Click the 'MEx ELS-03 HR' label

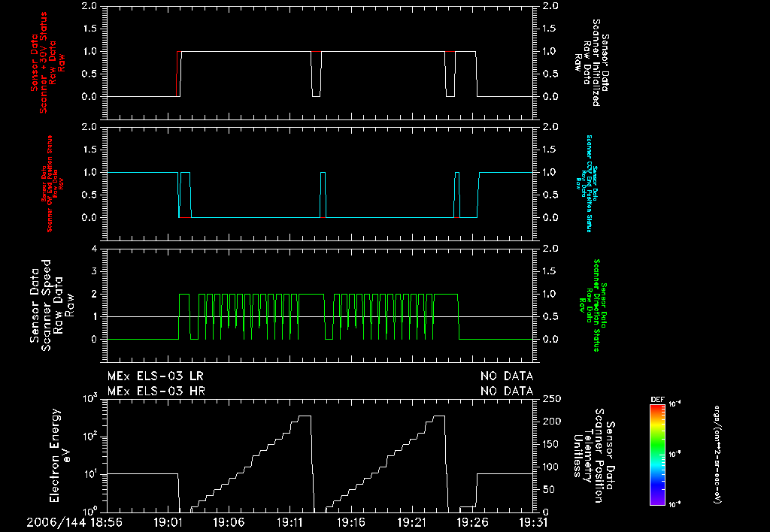click(156, 391)
